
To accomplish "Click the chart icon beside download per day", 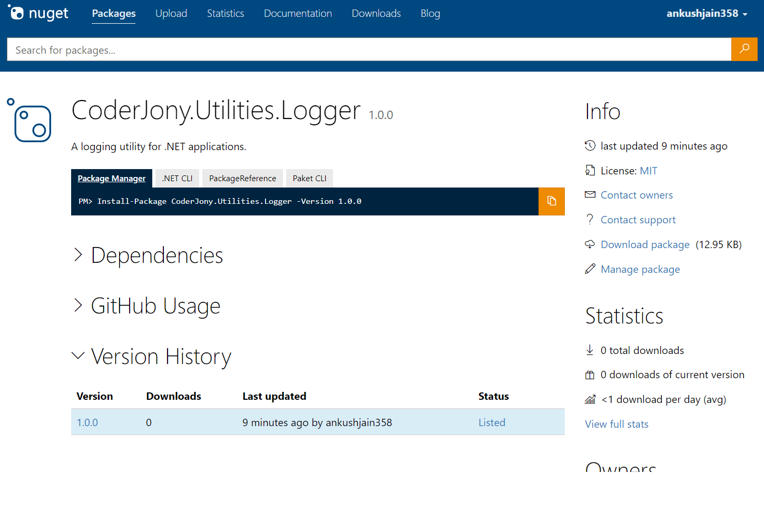I will click(x=590, y=399).
